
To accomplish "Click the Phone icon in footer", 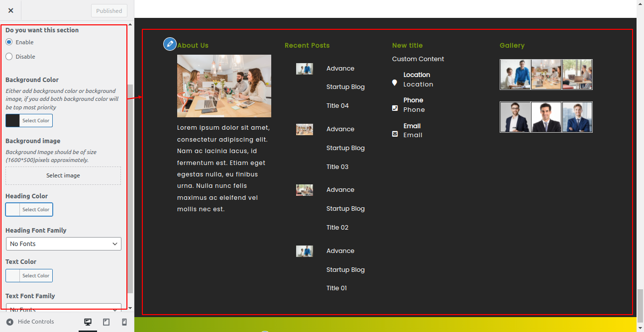I will point(395,108).
